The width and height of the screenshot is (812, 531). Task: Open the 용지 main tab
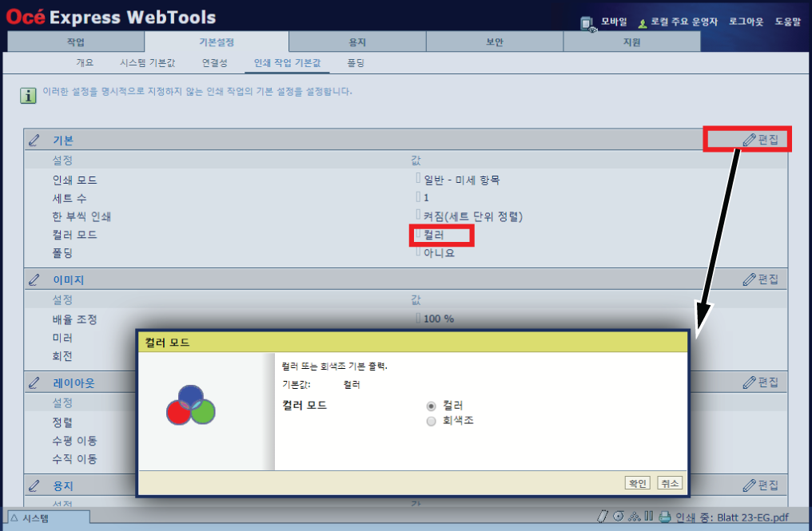coord(357,42)
